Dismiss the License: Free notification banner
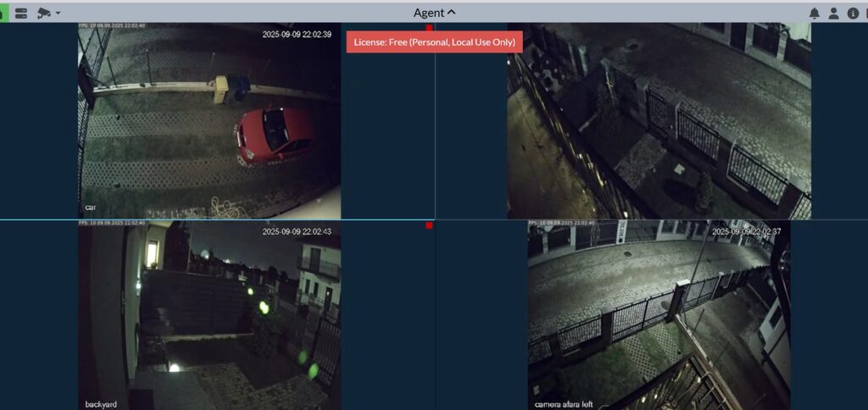Screen dimensions: 868x410 click(x=434, y=42)
